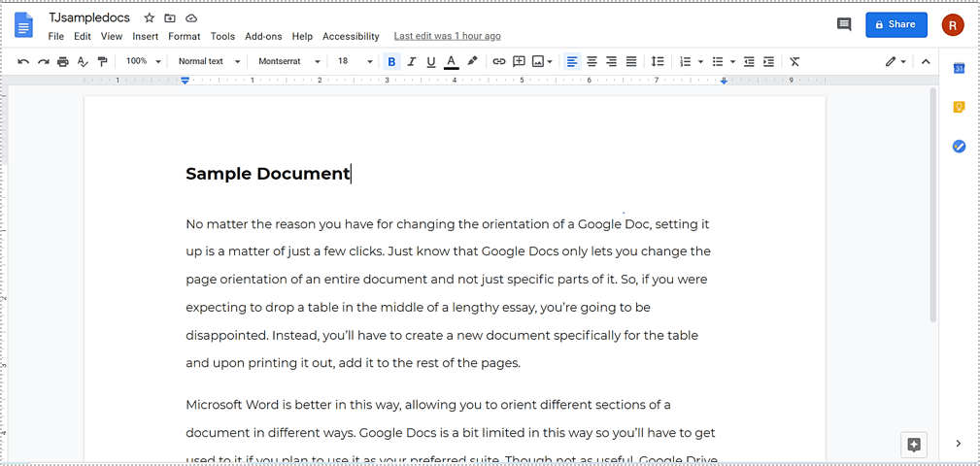Open the Insert menu
This screenshot has width=980, height=466.
coord(146,36)
